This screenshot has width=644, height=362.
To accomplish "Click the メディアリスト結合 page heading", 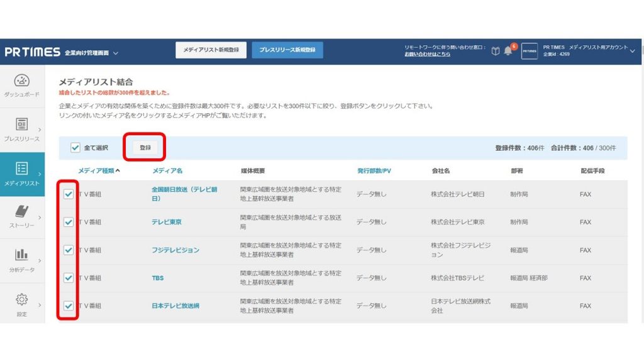I will (96, 82).
